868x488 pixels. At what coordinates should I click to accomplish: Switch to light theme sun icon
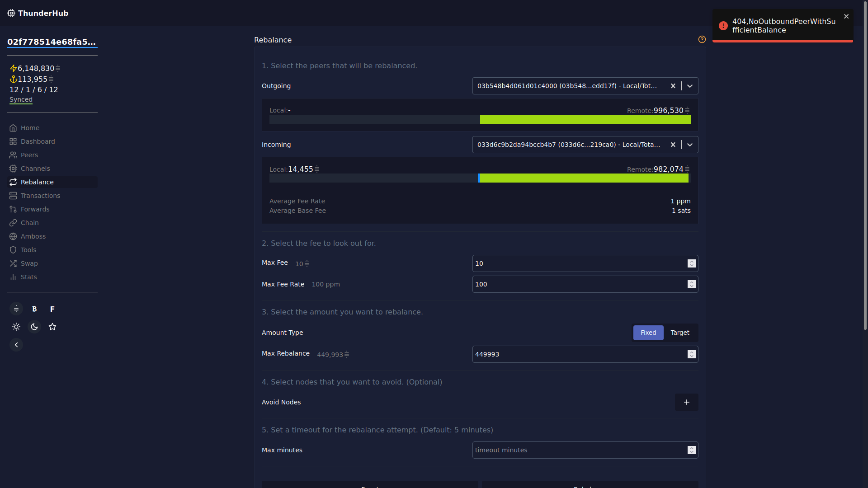(x=16, y=327)
